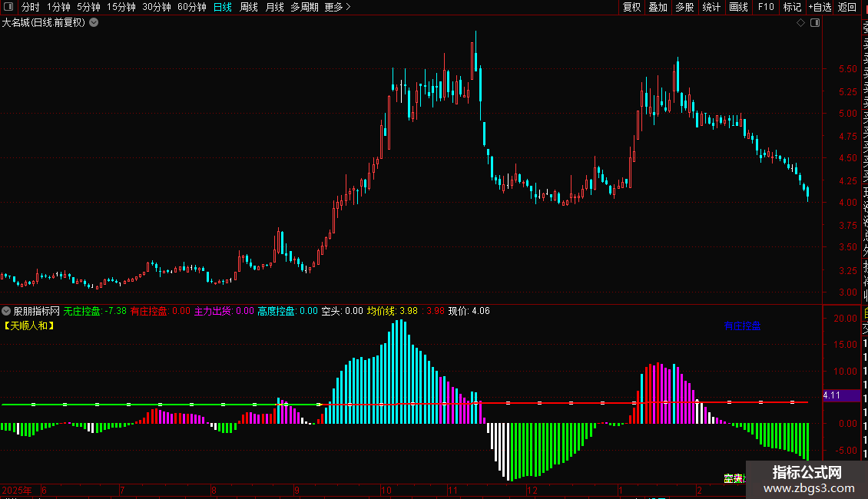Select the 1分钟 period
Screen dimensions: 868x499
pos(58,7)
